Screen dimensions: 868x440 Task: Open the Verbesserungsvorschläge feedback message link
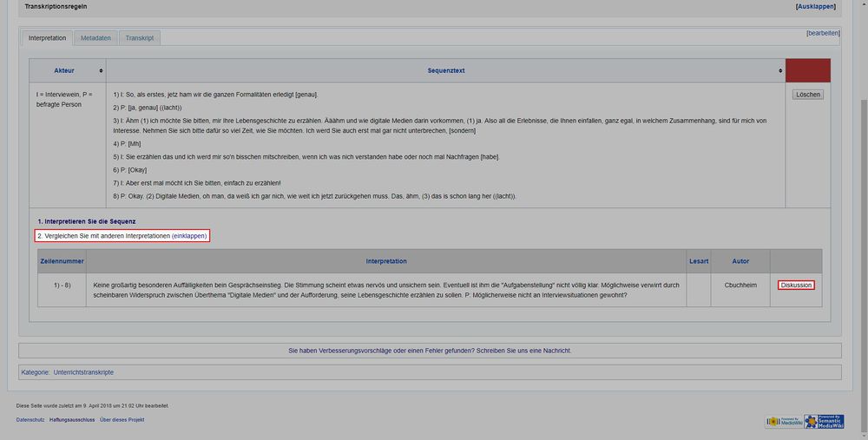pos(430,351)
